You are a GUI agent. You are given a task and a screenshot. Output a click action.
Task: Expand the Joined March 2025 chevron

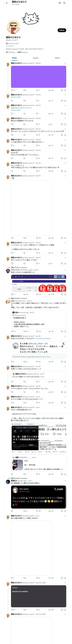point(43,49)
